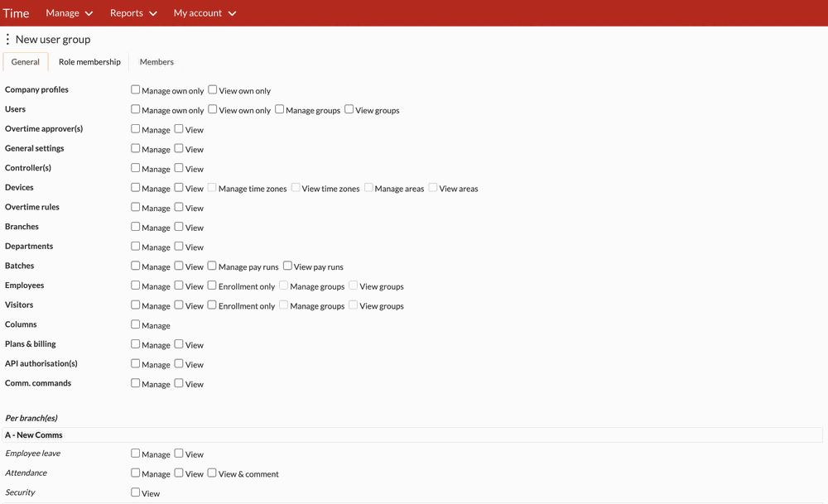The width and height of the screenshot is (828, 504).
Task: Enable View own only for Users
Action: pos(213,109)
